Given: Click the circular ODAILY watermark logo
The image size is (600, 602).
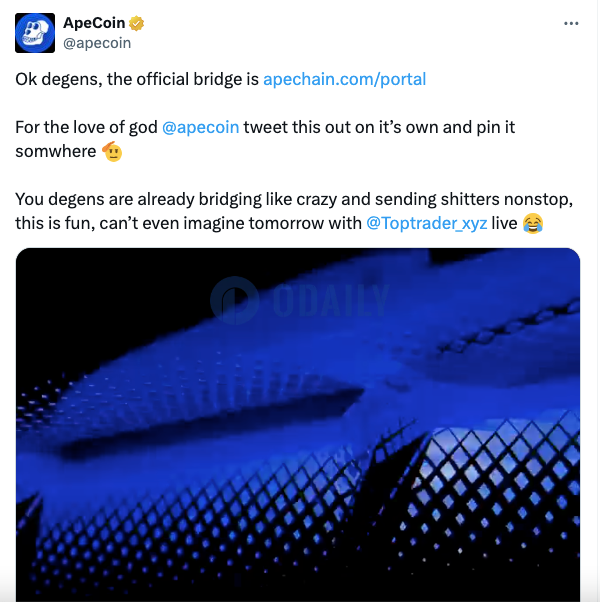Looking at the screenshot, I should coord(235,300).
